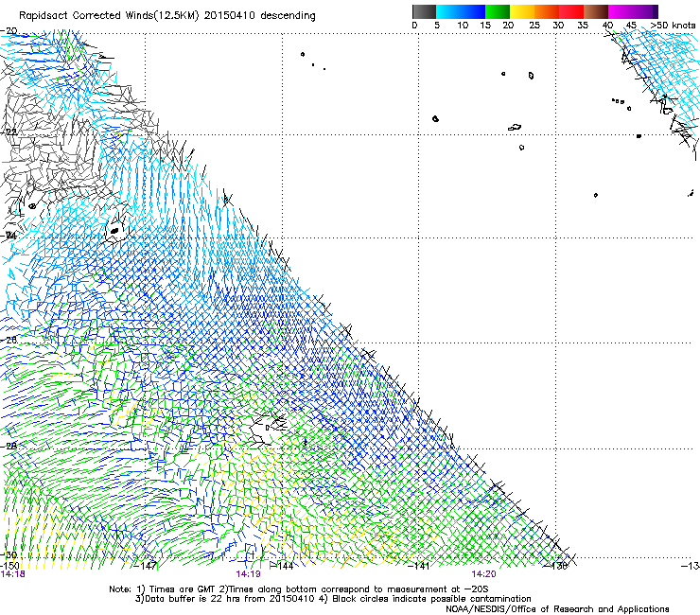Click the purple '14:20' time label
The image size is (700, 615).
[x=483, y=574]
